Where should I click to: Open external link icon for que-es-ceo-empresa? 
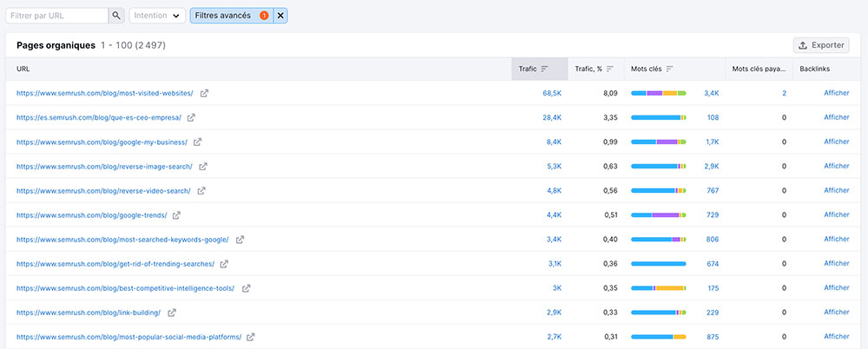pos(192,118)
